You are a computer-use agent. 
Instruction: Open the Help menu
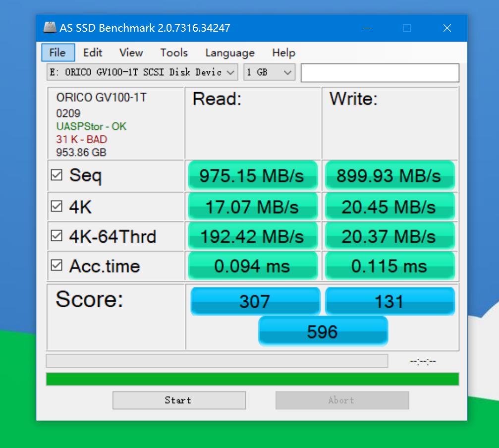(283, 53)
